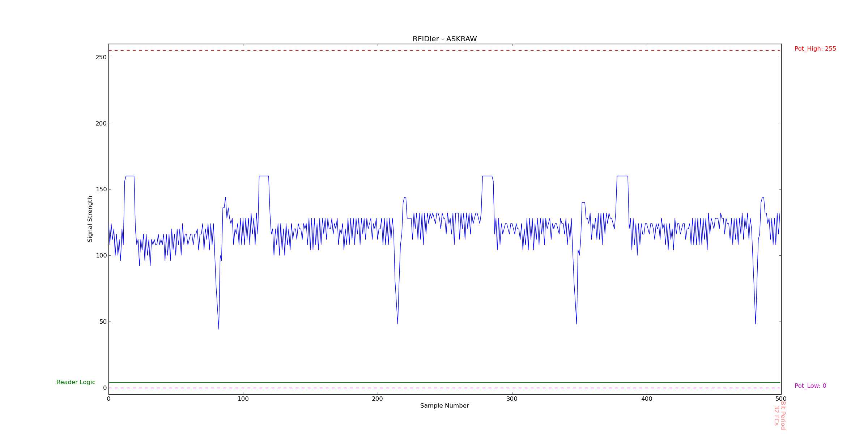Select the Pot_High: 255 label
This screenshot has width=868, height=438.
click(x=815, y=49)
